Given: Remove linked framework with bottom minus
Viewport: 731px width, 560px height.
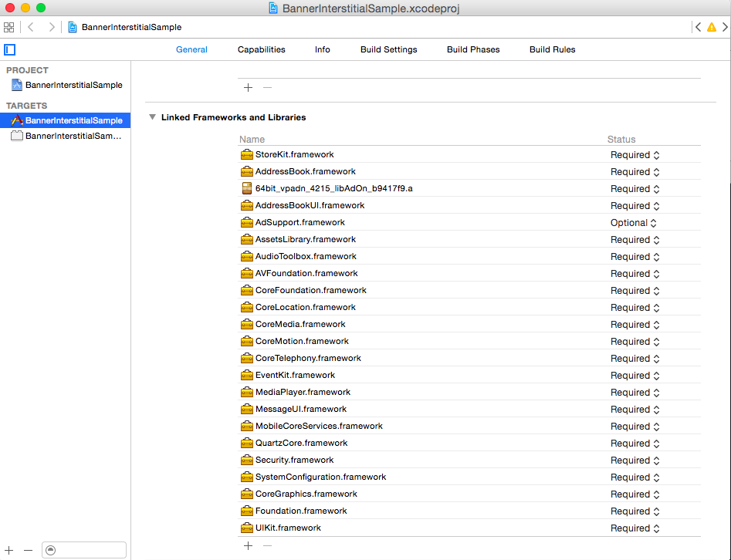Looking at the screenshot, I should (x=267, y=545).
